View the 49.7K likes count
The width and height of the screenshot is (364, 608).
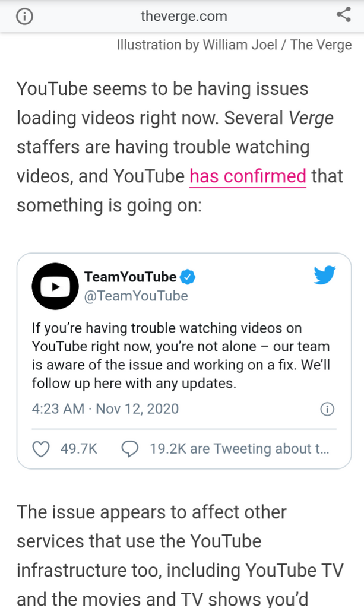79,449
